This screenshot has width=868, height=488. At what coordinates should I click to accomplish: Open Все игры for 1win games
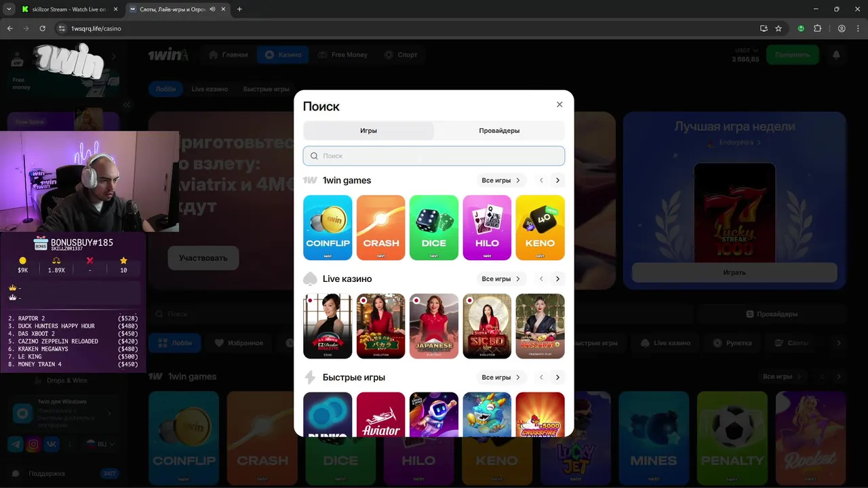coord(501,180)
